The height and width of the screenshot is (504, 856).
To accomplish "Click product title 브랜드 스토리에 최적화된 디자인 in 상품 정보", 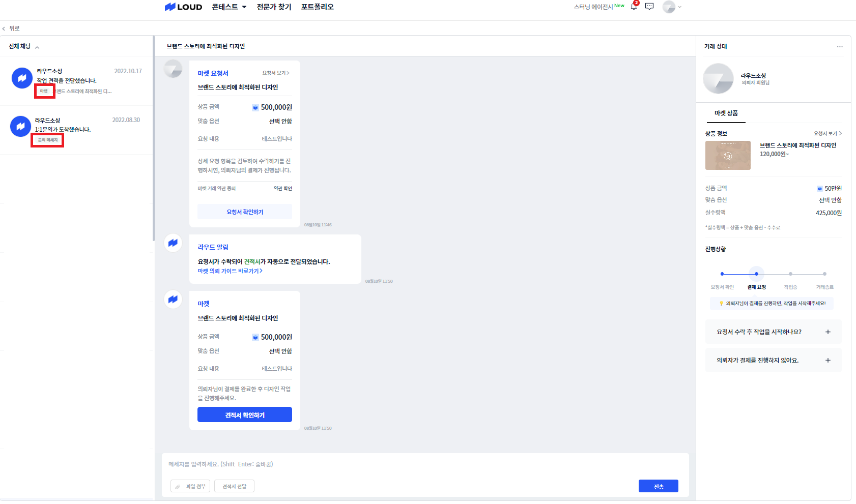I will pos(798,145).
